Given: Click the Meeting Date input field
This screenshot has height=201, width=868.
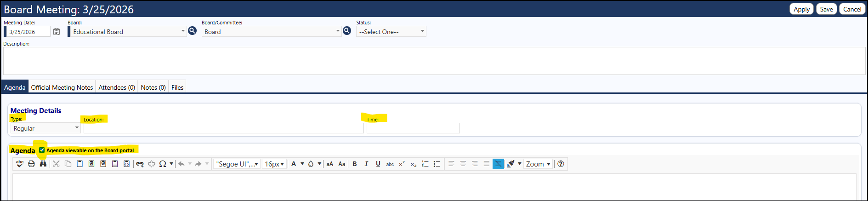Looking at the screenshot, I should pyautogui.click(x=28, y=32).
